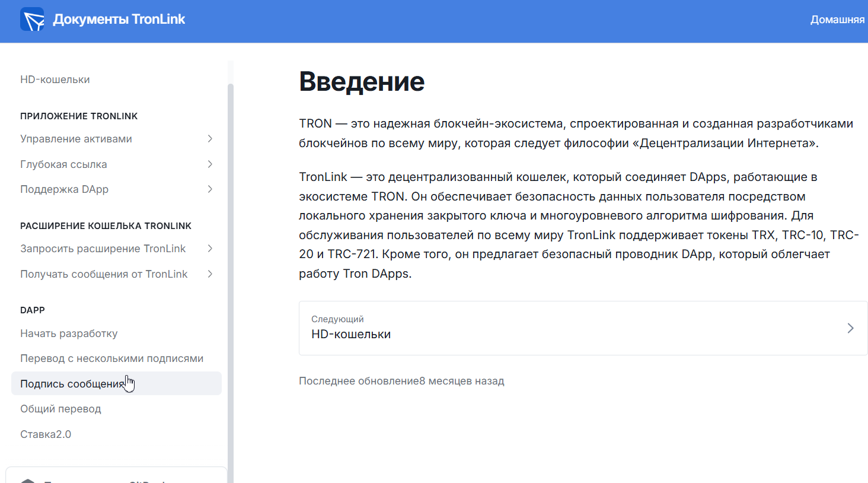Click Последнее обновление 8 месяцев назад text
Image resolution: width=868 pixels, height=483 pixels.
401,381
